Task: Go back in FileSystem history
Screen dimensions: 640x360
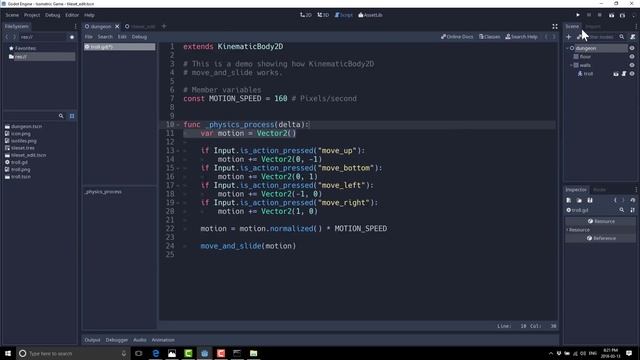Action: (7, 37)
